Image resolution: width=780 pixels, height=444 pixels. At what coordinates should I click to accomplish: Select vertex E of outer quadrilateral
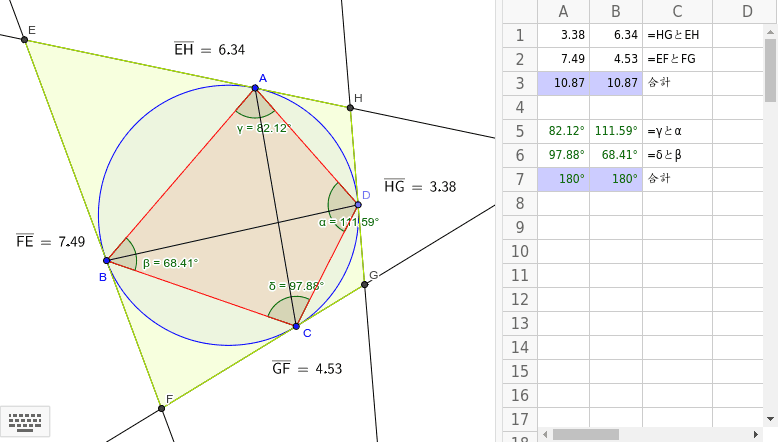pos(24,39)
